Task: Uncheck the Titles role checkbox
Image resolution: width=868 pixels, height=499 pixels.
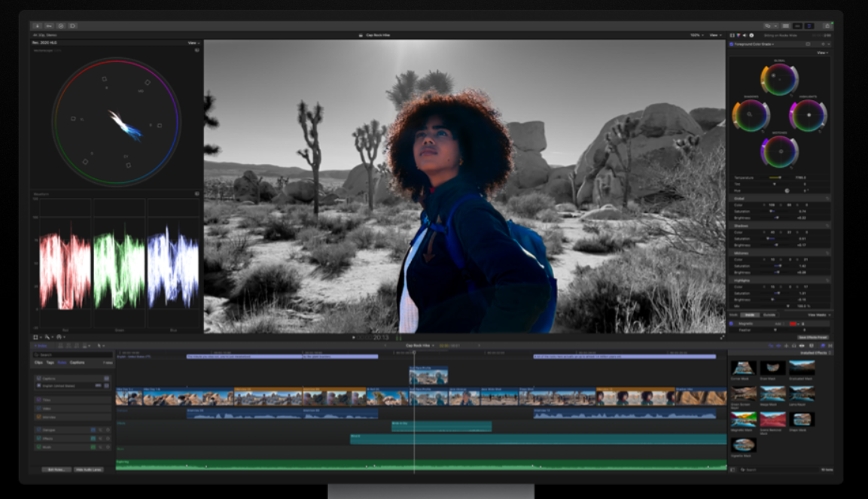Action: (38, 400)
